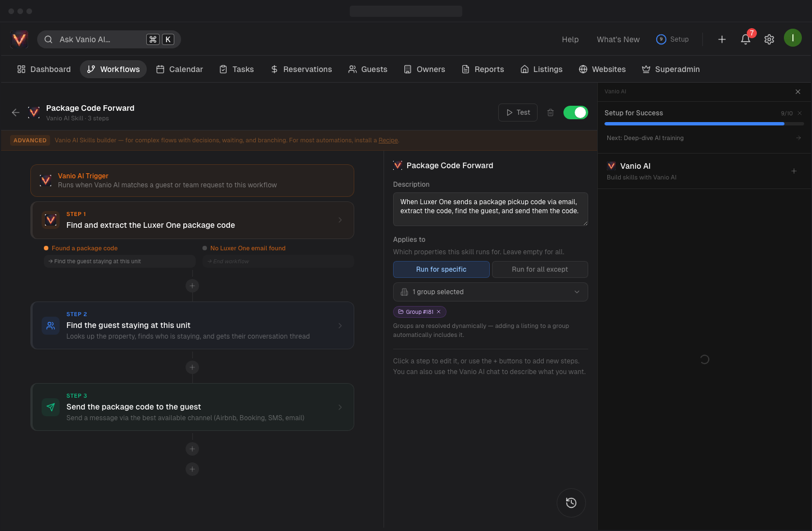This screenshot has height=531, width=812.
Task: Disable the workflow with the green toggle
Action: click(575, 112)
